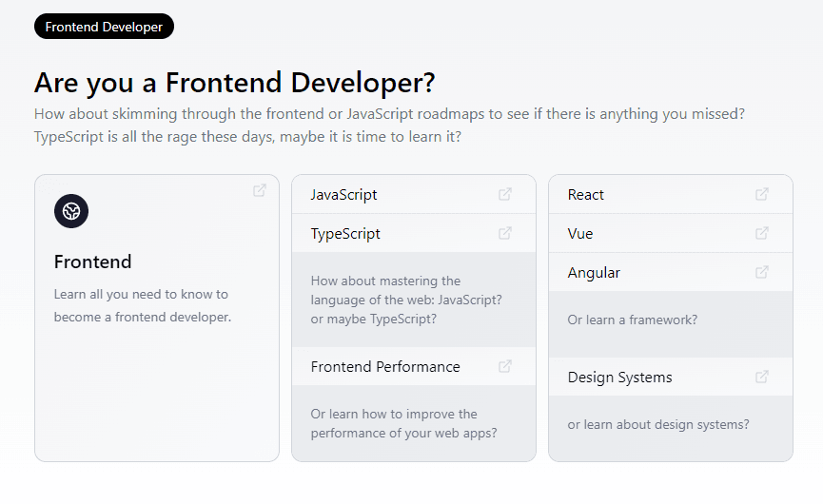Screen dimensions: 823x504
Task: Open the Vue roadmap link
Action: [580, 233]
